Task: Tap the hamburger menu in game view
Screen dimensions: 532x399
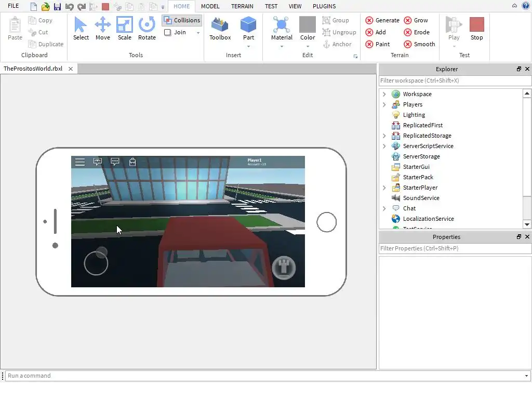Action: pos(79,162)
